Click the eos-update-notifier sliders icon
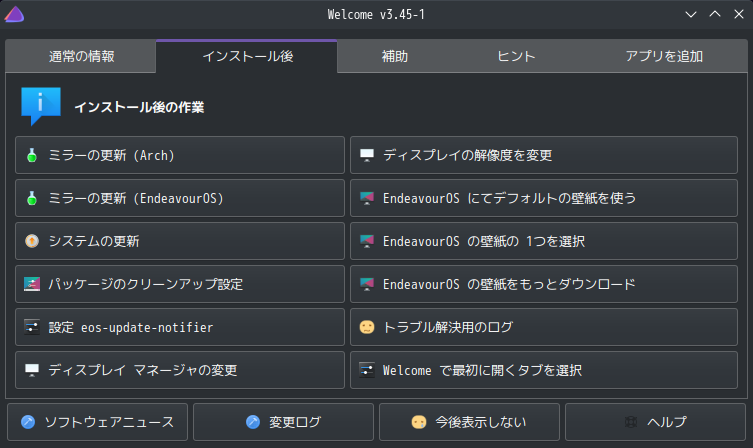Image resolution: width=753 pixels, height=448 pixels. point(32,327)
